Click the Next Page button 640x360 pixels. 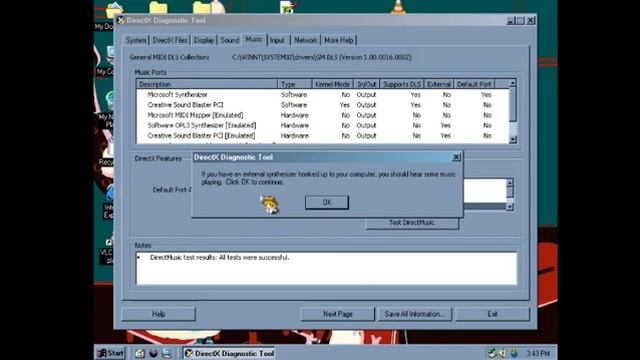point(338,314)
